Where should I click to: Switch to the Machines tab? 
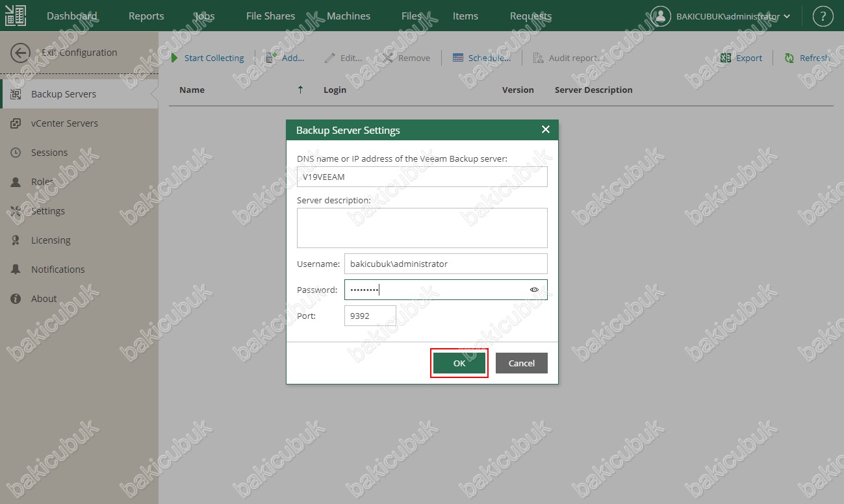pyautogui.click(x=348, y=16)
